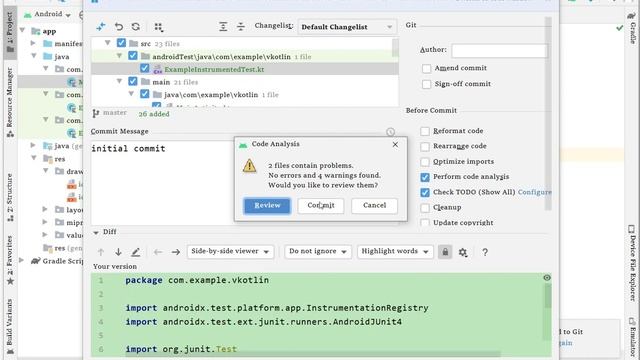
Task: Expand the manifests folder in project tree
Action: pos(33,43)
